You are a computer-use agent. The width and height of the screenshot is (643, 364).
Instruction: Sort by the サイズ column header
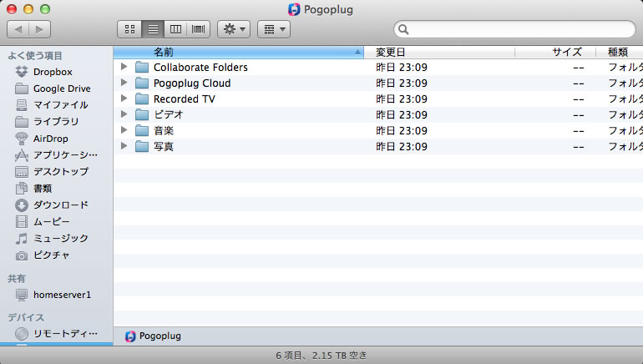(x=555, y=52)
